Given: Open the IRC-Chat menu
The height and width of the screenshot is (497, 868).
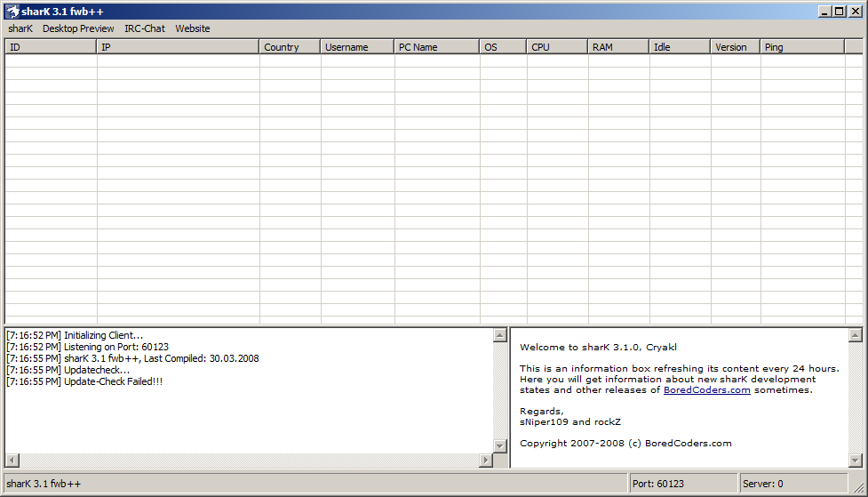Looking at the screenshot, I should pyautogui.click(x=145, y=28).
